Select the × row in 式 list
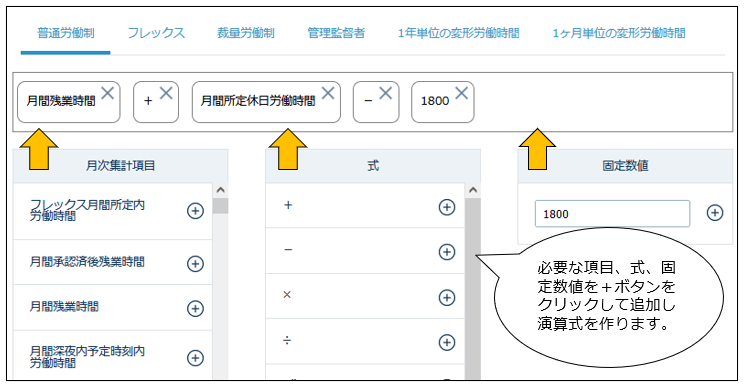 (x=365, y=296)
